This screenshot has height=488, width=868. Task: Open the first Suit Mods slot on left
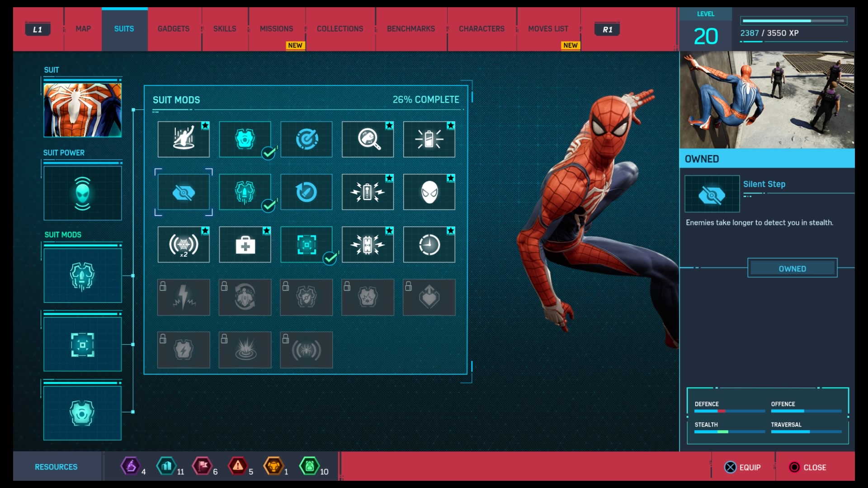pos(83,276)
